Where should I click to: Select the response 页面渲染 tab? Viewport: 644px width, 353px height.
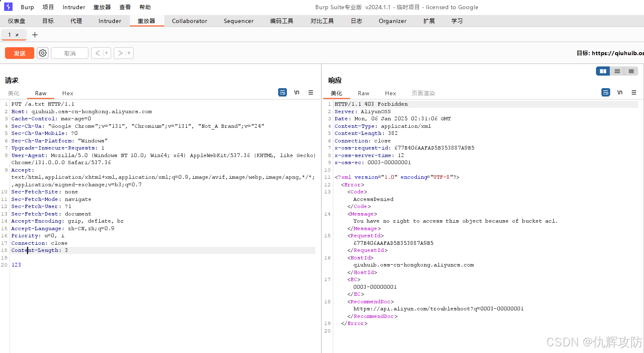(x=423, y=93)
